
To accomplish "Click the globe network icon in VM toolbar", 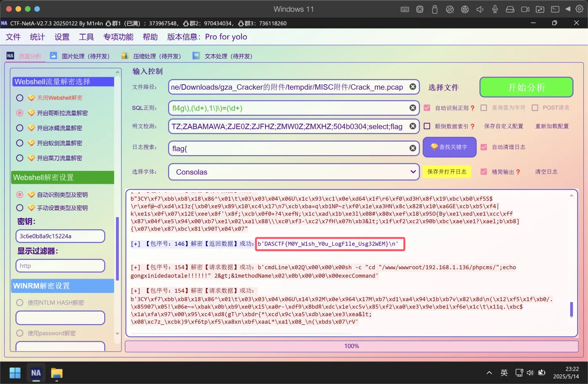I will click(465, 9).
